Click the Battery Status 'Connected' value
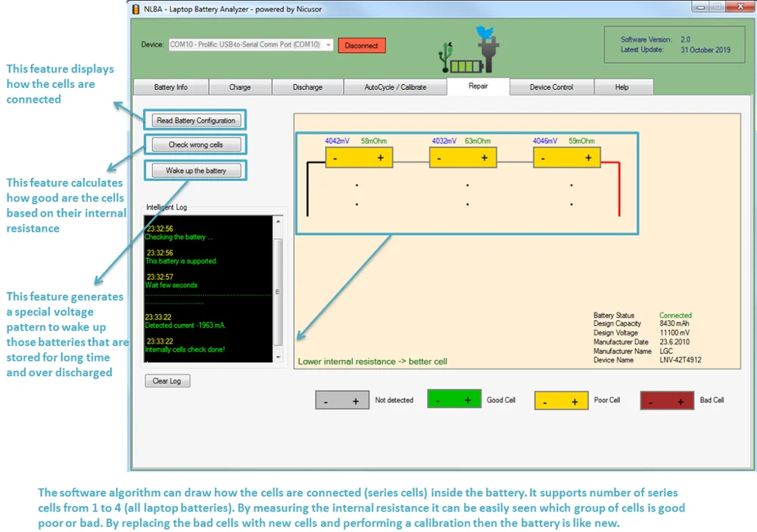757x532 pixels. [675, 316]
